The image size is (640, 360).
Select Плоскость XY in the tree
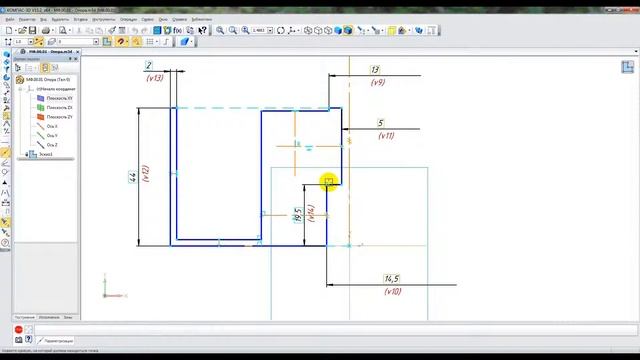tap(59, 98)
